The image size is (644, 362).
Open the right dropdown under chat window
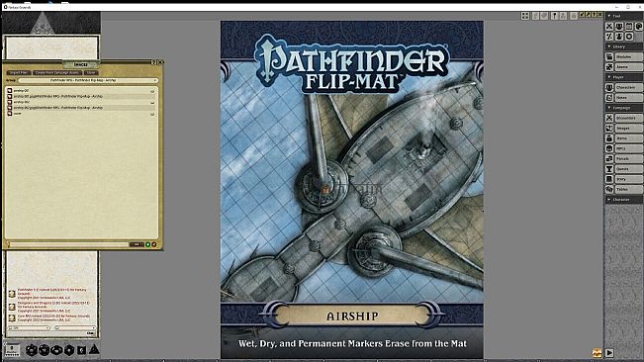tap(75, 328)
